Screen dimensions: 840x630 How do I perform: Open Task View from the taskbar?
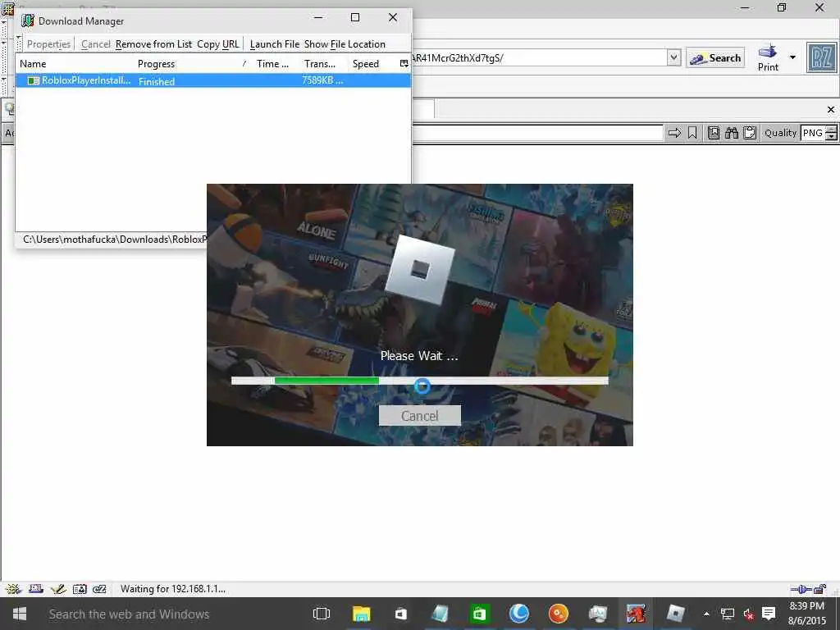tap(322, 614)
